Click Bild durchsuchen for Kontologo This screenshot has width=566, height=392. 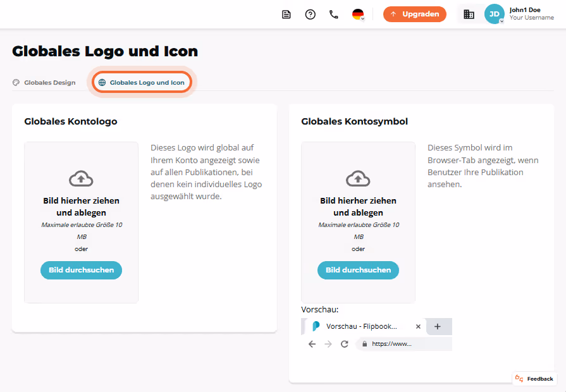point(81,270)
